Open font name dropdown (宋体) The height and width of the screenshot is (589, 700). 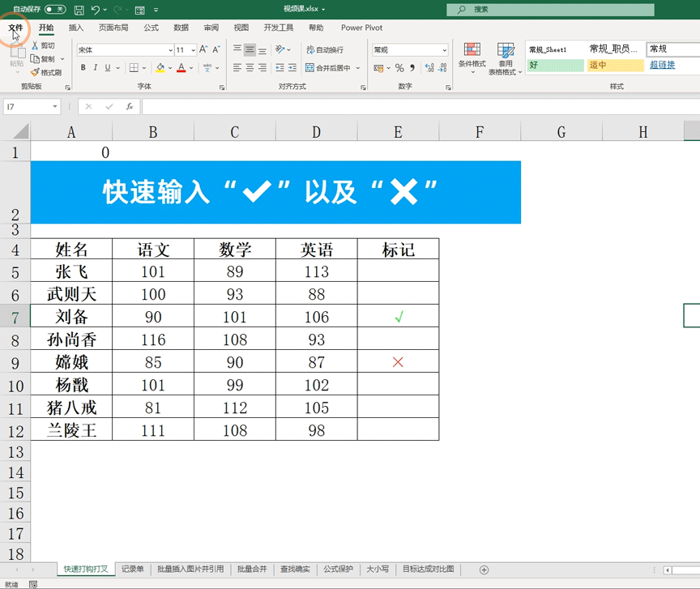tap(170, 50)
